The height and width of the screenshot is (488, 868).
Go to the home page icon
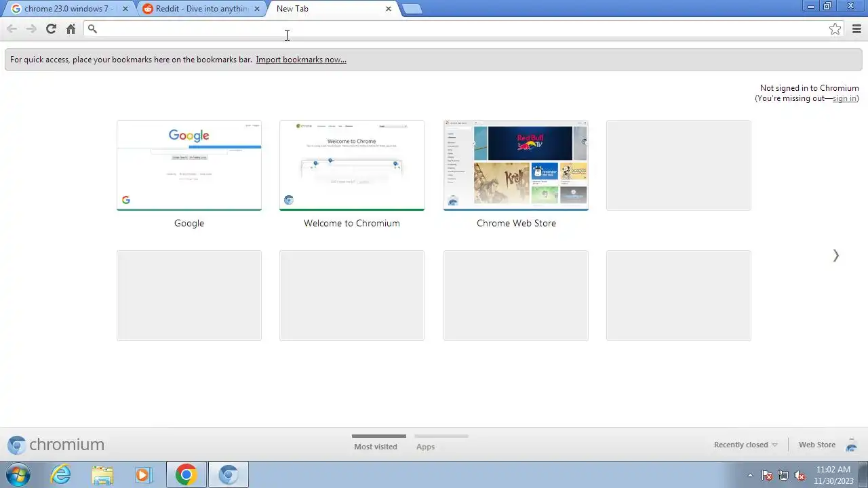coord(71,28)
